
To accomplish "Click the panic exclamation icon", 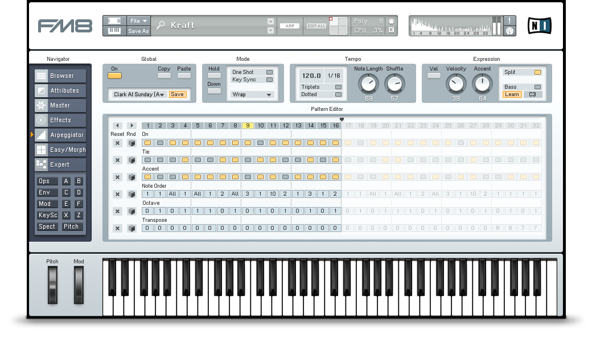I will [509, 20].
